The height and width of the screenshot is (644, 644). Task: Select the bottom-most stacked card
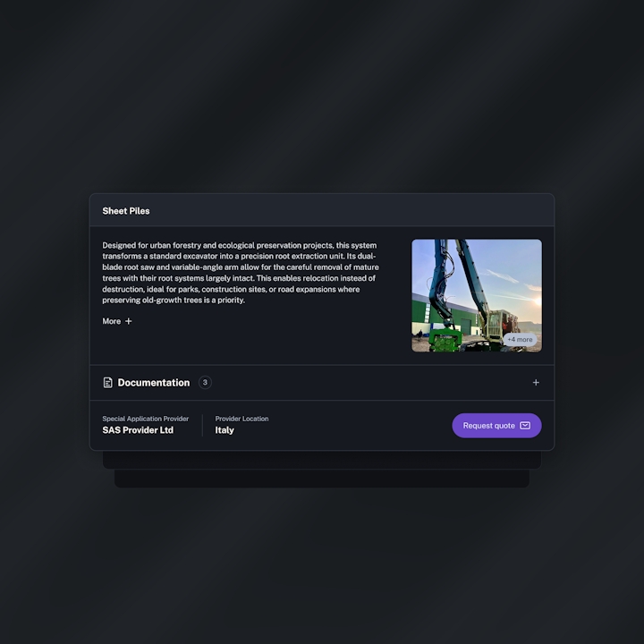pyautogui.click(x=322, y=479)
